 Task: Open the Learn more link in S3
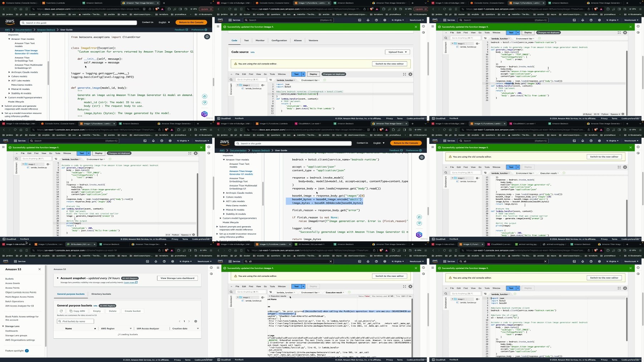click(x=131, y=283)
